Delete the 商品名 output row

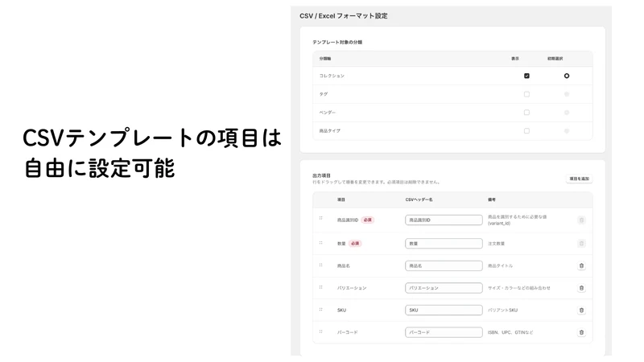point(581,265)
